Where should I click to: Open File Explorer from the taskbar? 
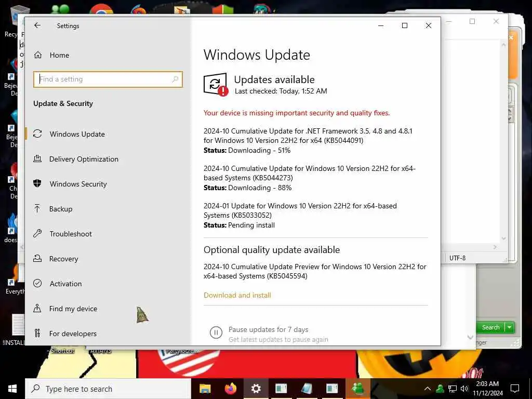tap(205, 389)
